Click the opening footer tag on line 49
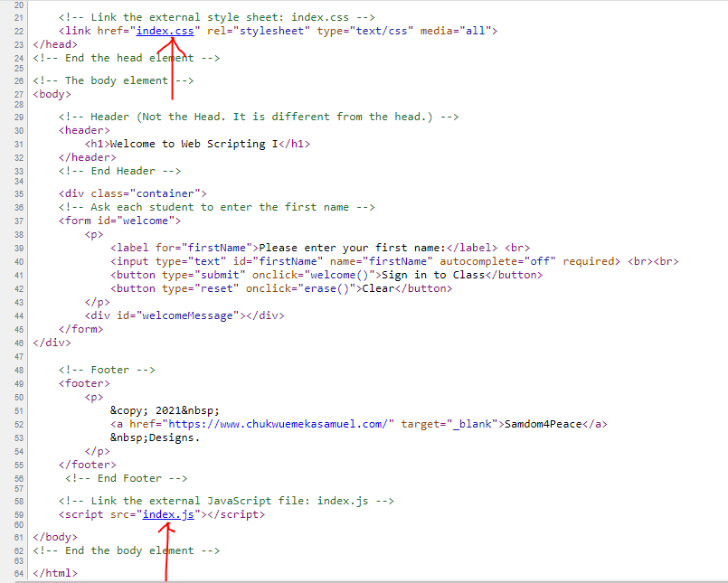 point(84,384)
